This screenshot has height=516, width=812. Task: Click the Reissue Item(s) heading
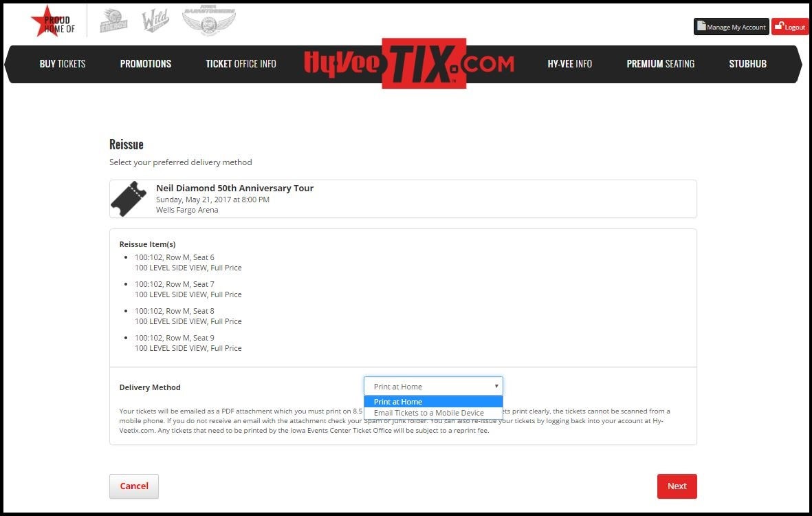(147, 244)
